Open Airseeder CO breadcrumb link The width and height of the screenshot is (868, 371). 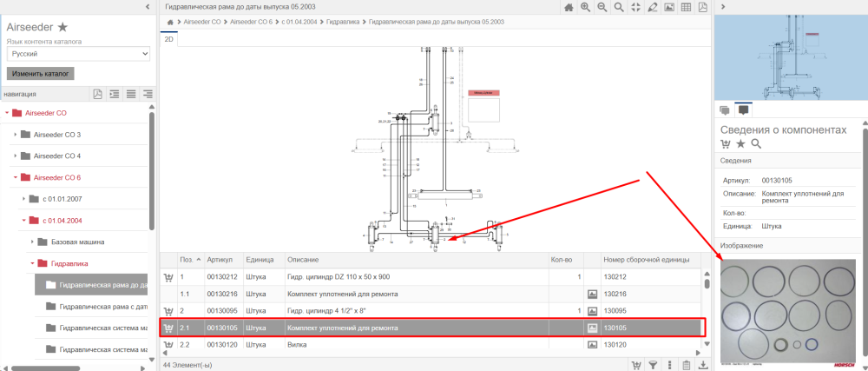[x=202, y=22]
